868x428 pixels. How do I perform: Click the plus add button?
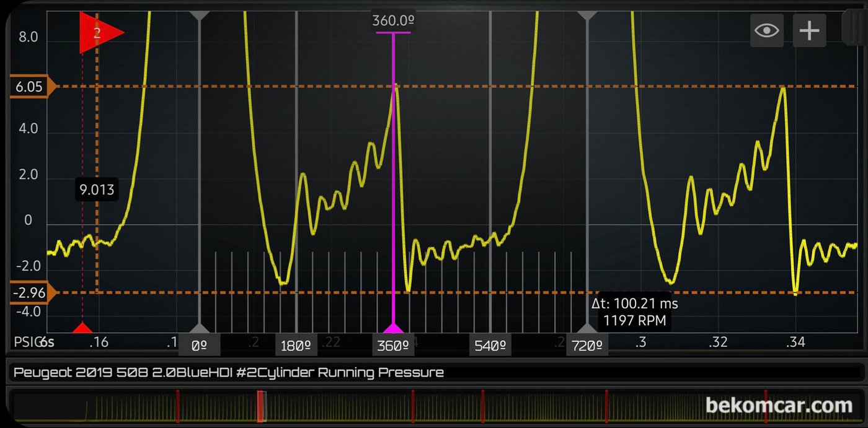pos(809,30)
